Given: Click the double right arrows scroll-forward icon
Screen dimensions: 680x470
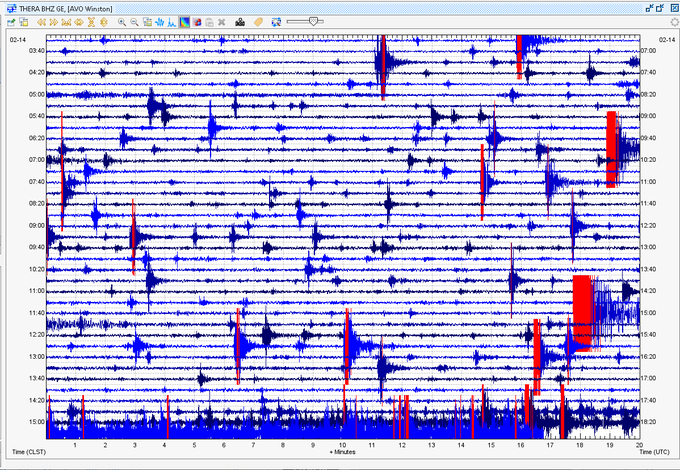Looking at the screenshot, I should coord(54,21).
